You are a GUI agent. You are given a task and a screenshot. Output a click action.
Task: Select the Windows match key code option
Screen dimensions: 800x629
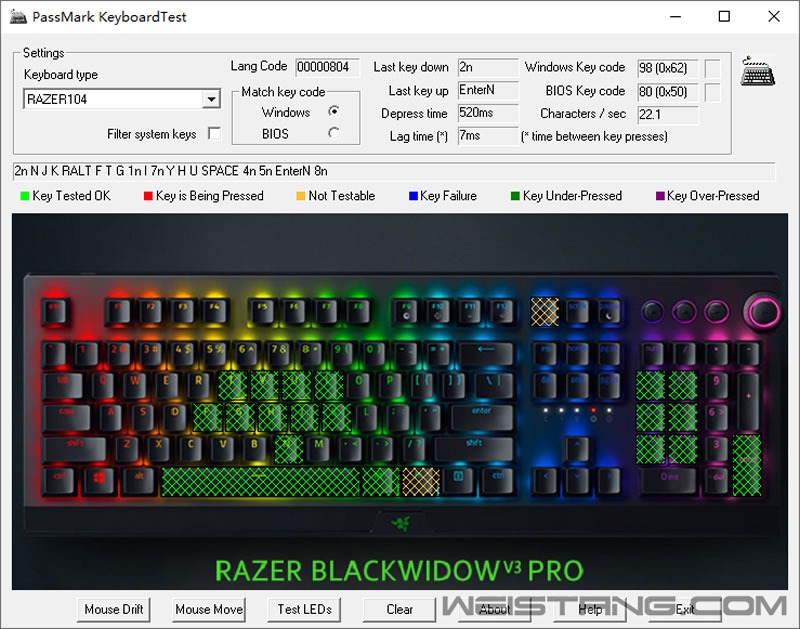coord(334,111)
